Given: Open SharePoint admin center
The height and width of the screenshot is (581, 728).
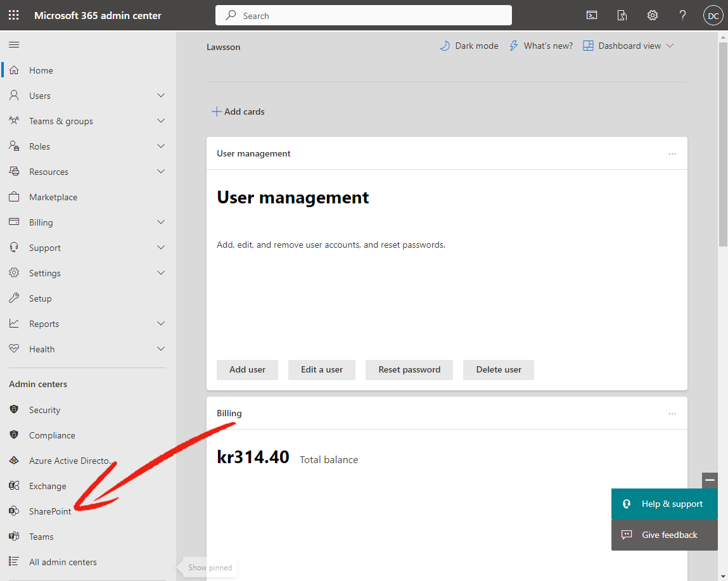Looking at the screenshot, I should pyautogui.click(x=49, y=511).
